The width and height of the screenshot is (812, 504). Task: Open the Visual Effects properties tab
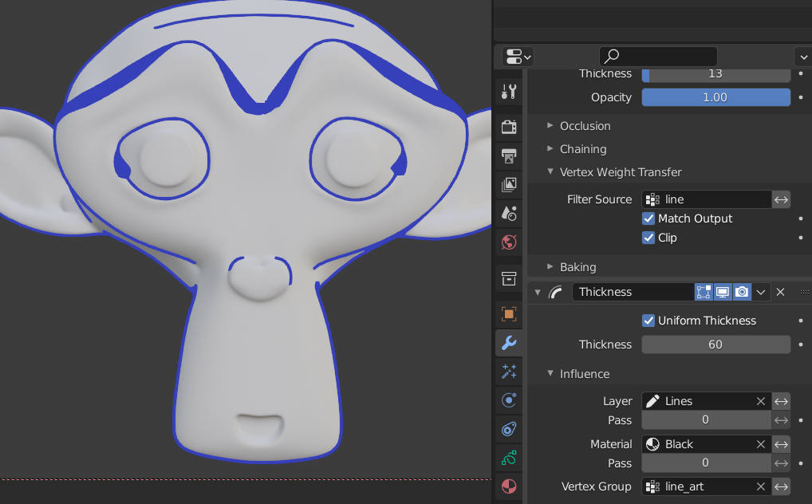click(x=509, y=372)
